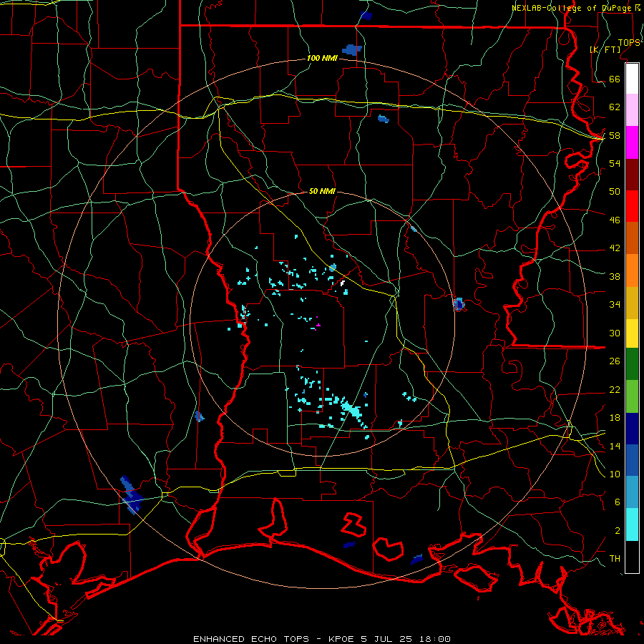Select the bright red legend swatch
This screenshot has width=644, height=644.
(632, 206)
